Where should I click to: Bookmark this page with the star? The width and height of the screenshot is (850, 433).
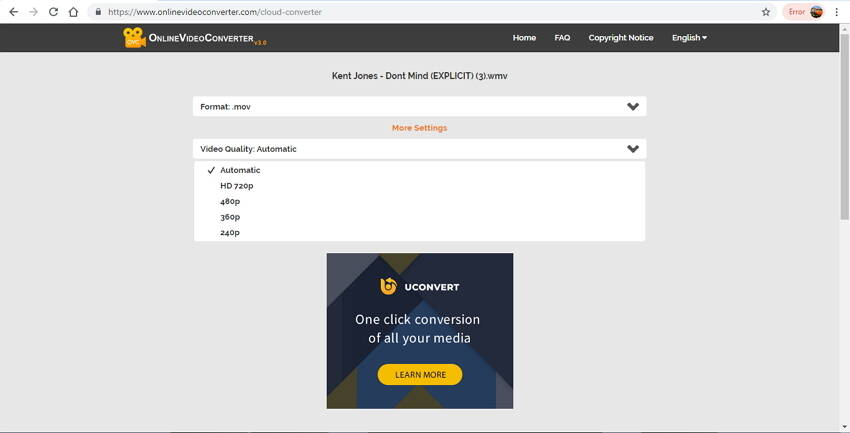[x=765, y=12]
